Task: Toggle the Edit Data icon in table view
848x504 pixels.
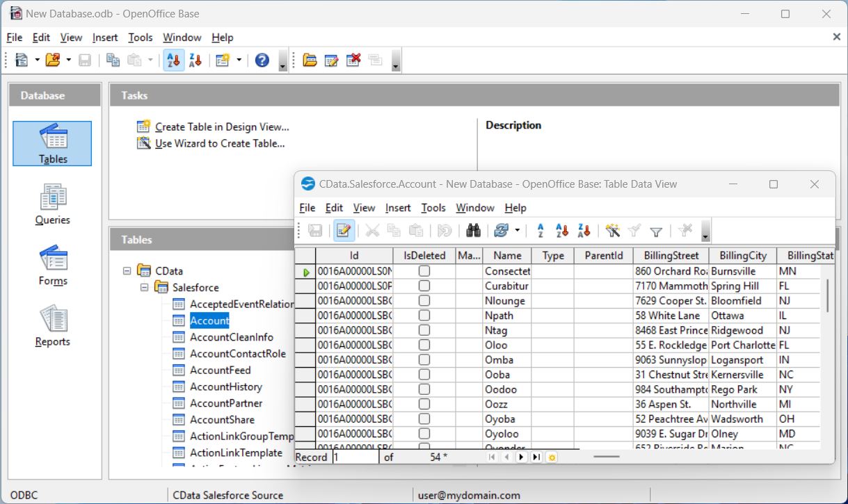Action: 342,231
